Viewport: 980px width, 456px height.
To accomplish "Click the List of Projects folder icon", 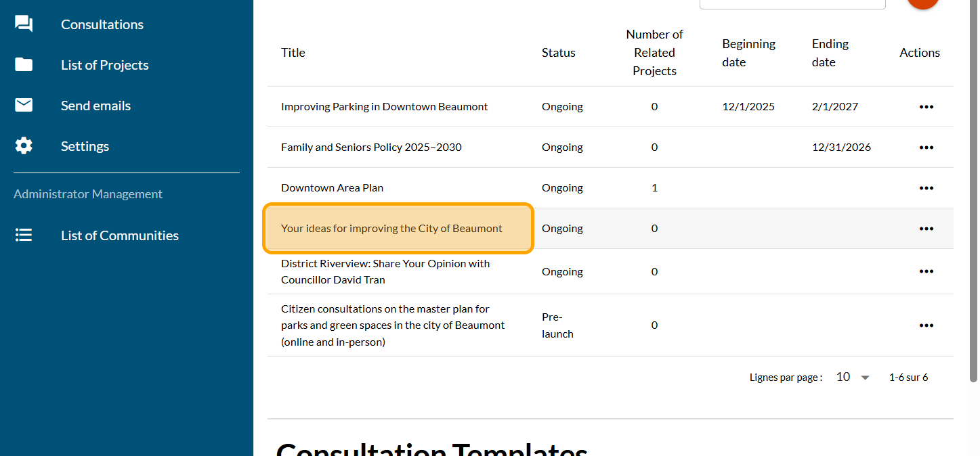I will click(x=24, y=65).
